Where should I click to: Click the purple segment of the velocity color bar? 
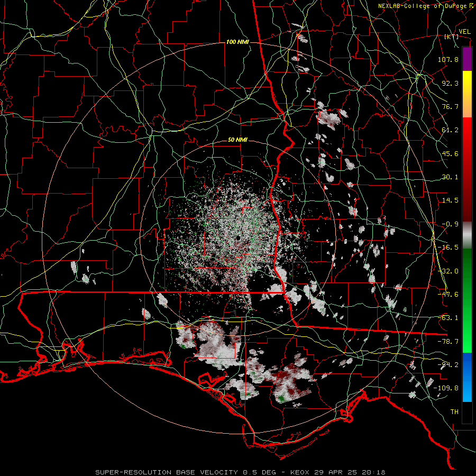point(467,59)
